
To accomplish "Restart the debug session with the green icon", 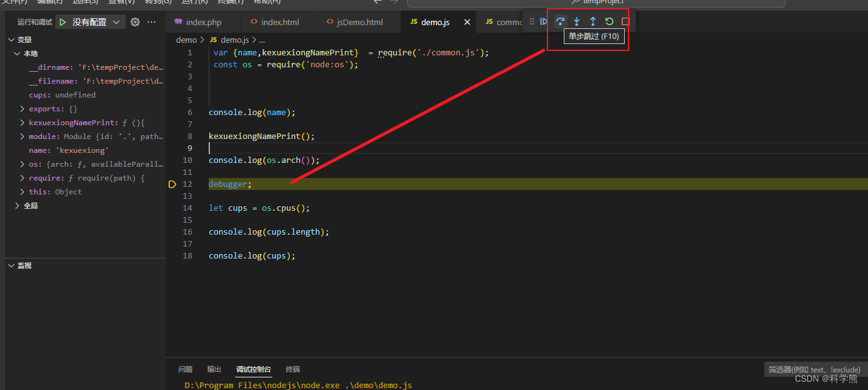I will (x=609, y=21).
